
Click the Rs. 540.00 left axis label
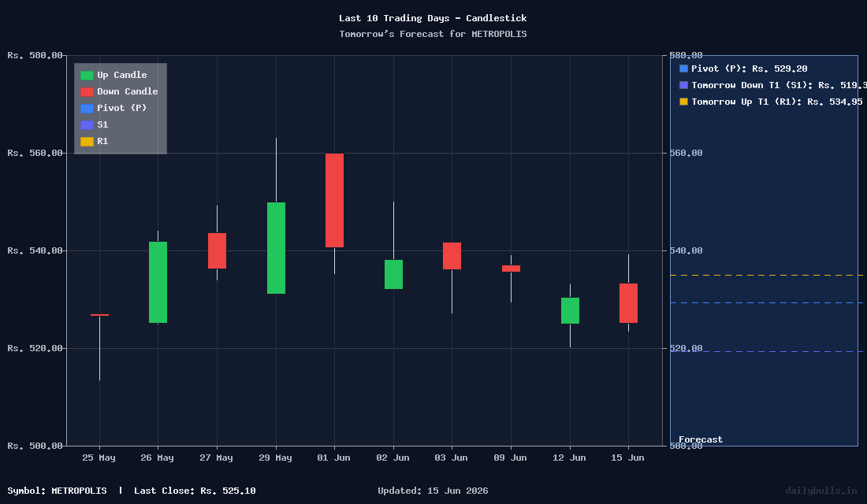[x=35, y=251]
